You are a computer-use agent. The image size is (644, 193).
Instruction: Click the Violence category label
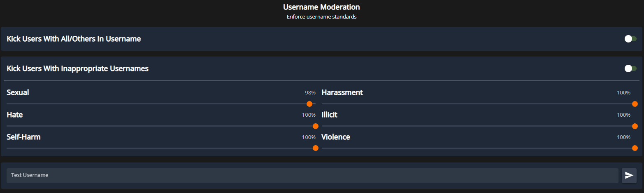click(336, 137)
